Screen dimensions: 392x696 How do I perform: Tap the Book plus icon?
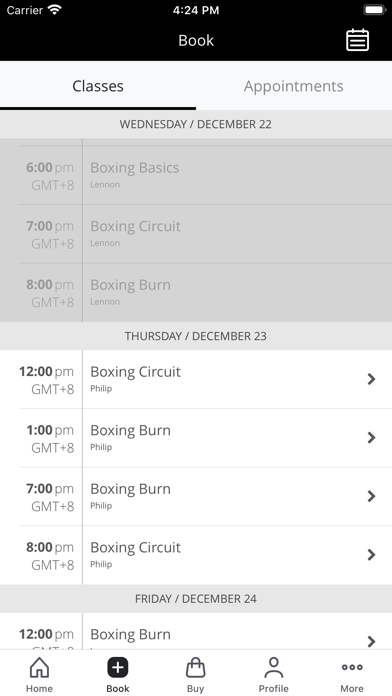point(118,668)
